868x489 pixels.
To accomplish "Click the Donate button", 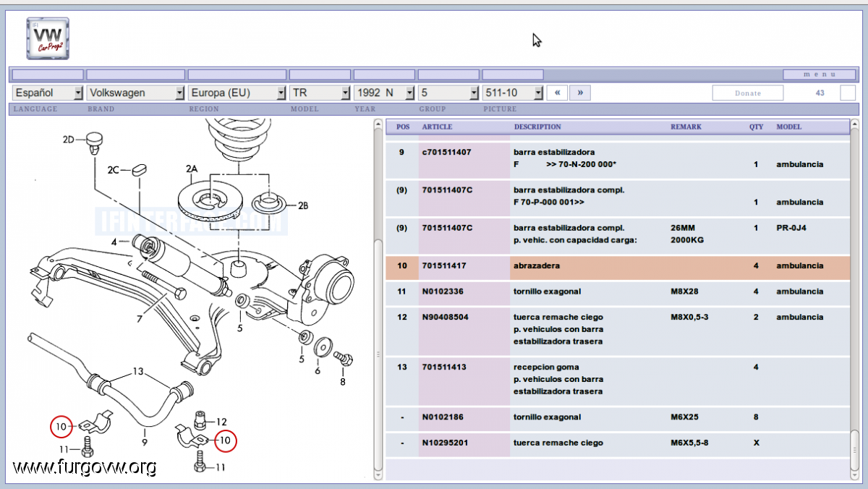I will click(748, 93).
